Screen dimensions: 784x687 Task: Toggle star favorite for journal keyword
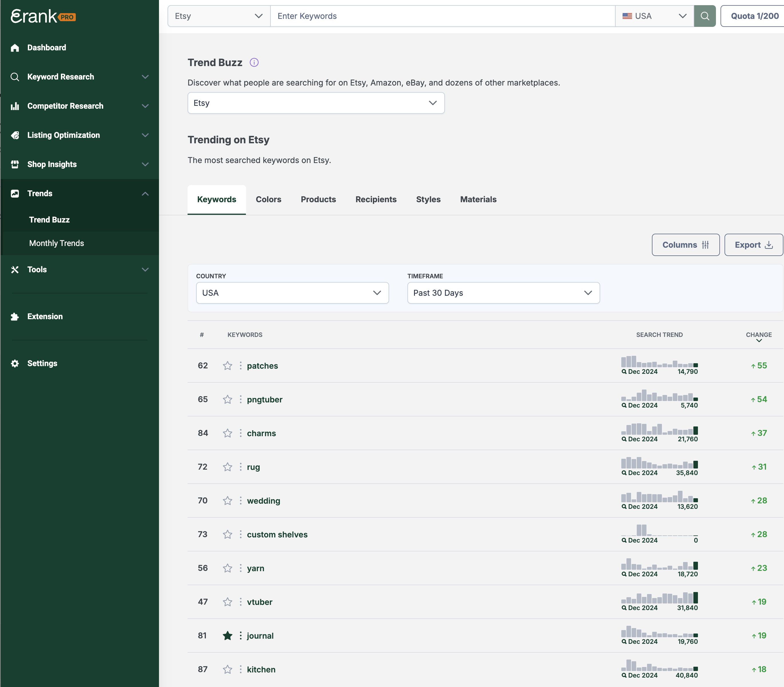[227, 636]
